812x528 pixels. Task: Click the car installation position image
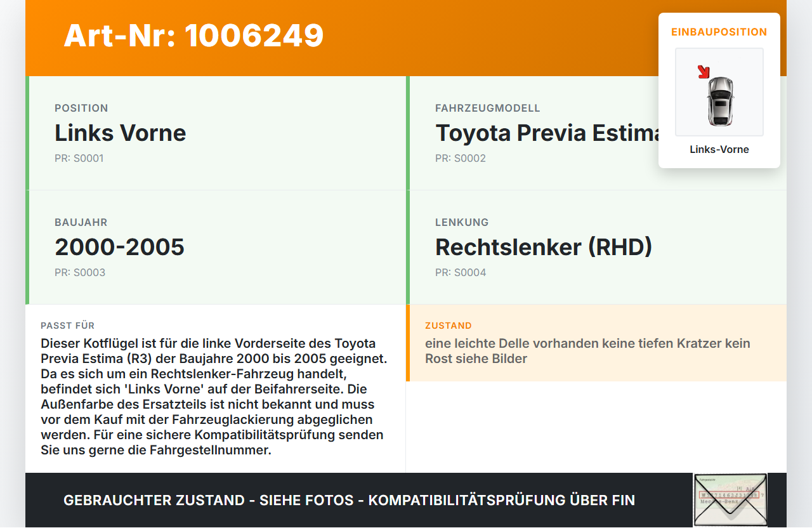(719, 92)
